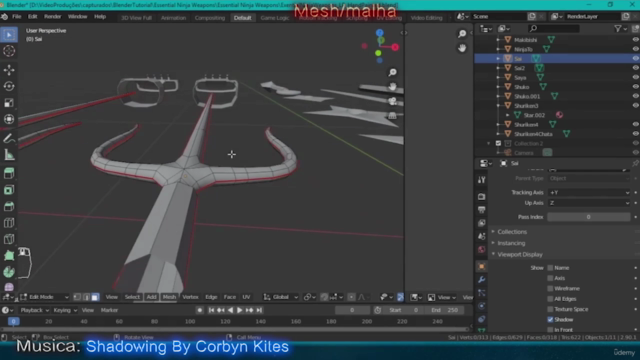Check the Texture Space checkbox
Viewport: 640px width, 360px height.
550,309
